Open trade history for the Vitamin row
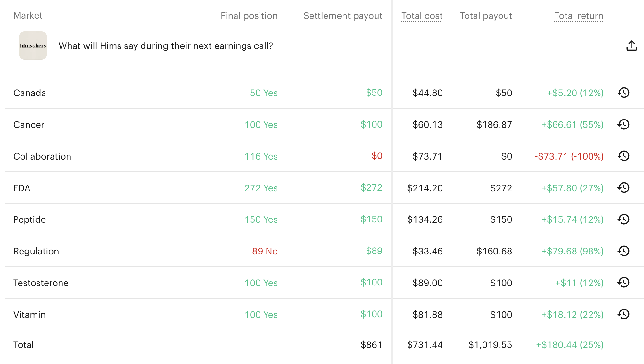Viewport: 644px width, 364px height. [623, 314]
